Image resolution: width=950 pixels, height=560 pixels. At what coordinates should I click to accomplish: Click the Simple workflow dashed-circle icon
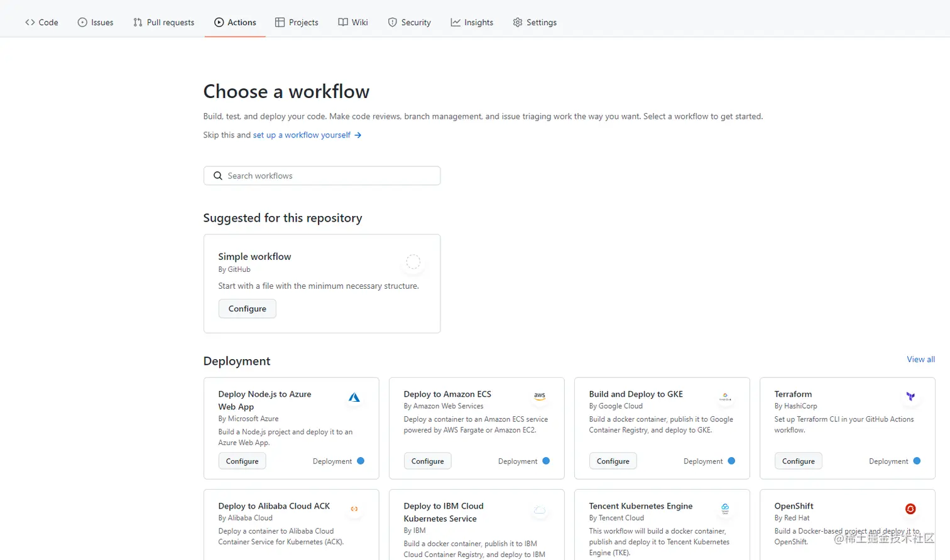[x=413, y=262]
